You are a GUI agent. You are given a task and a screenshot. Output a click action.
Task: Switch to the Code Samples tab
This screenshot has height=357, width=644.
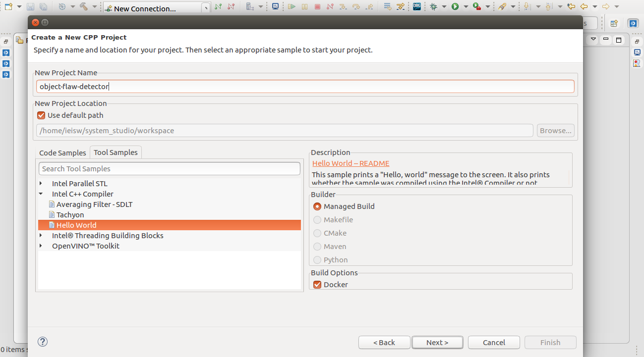(x=62, y=153)
